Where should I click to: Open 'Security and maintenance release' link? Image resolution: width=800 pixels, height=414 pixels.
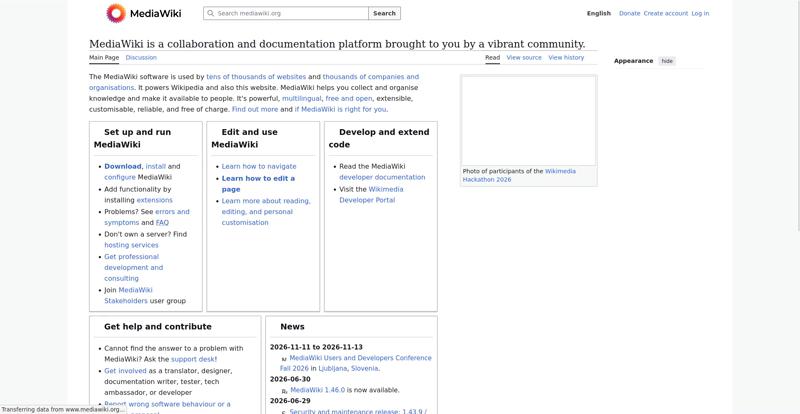pyautogui.click(x=358, y=411)
